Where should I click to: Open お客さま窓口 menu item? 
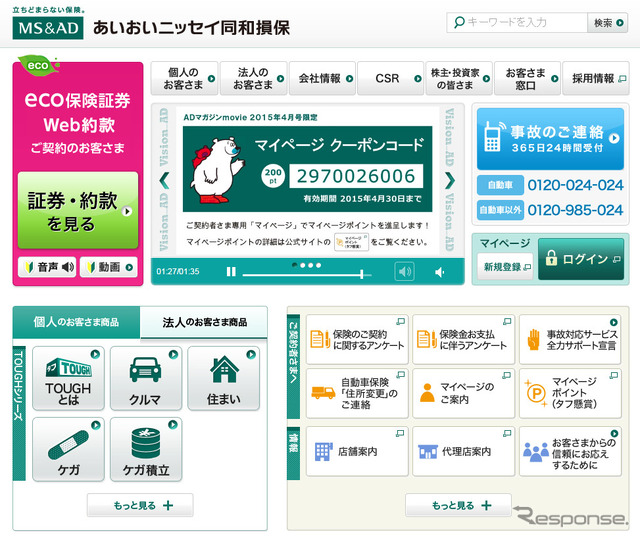point(527,78)
